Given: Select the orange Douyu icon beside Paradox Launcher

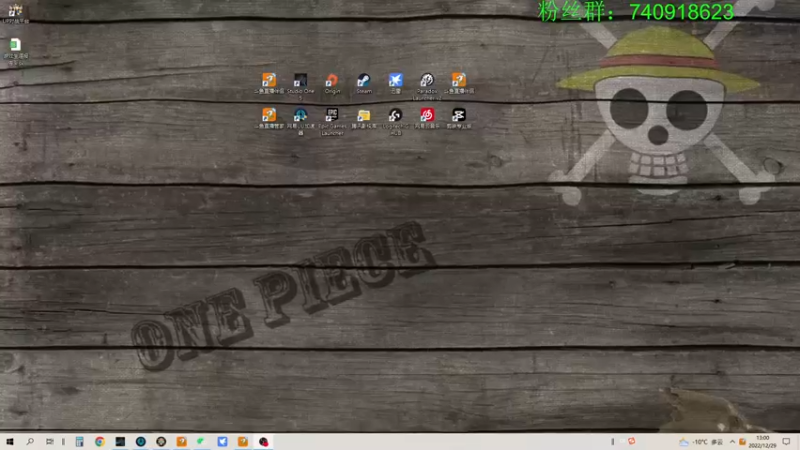Looking at the screenshot, I should coord(459,84).
